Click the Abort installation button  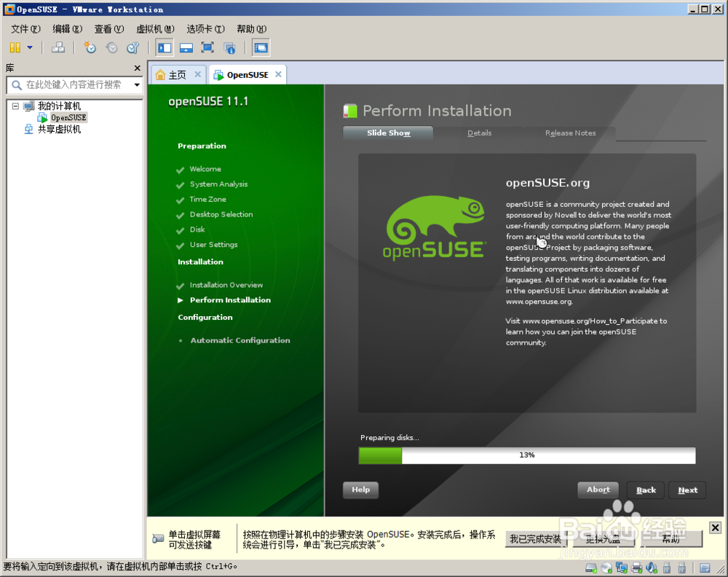598,490
